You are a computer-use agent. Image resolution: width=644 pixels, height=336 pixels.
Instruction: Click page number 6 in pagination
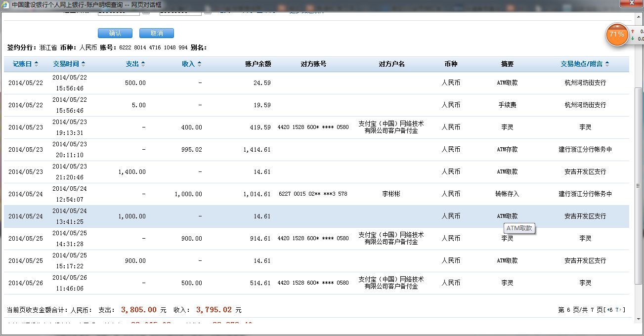(x=612, y=310)
